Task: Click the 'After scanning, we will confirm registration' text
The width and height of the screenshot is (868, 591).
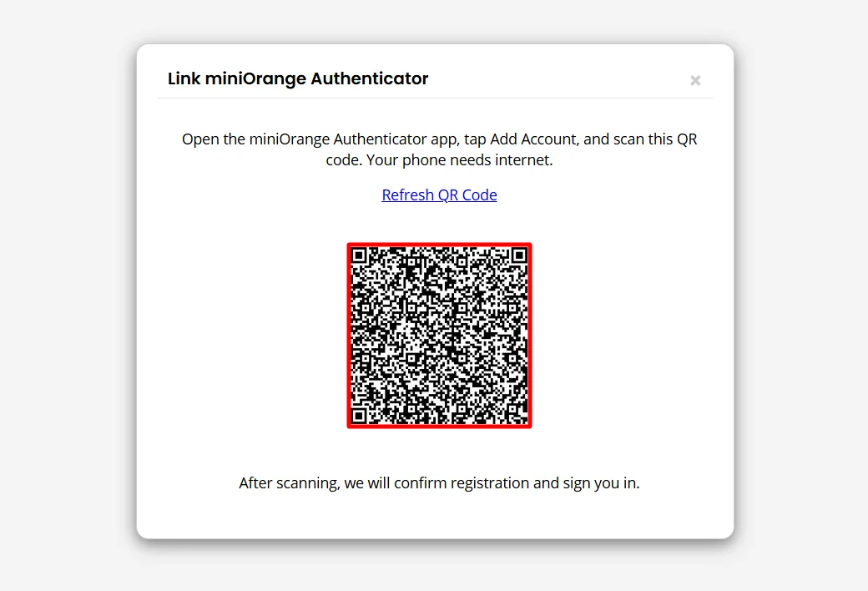Action: 439,483
